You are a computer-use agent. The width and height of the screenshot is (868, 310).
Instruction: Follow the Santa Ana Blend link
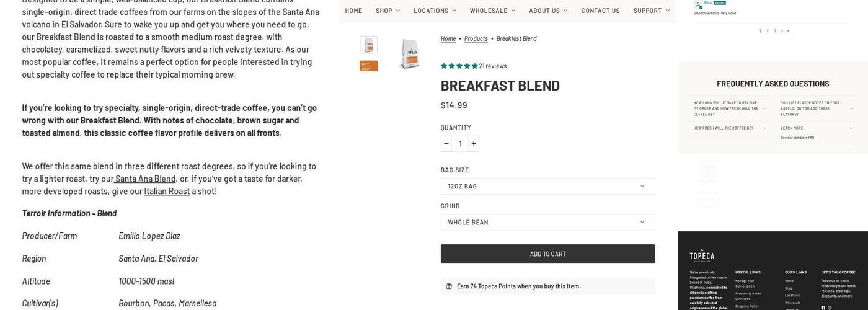(145, 179)
